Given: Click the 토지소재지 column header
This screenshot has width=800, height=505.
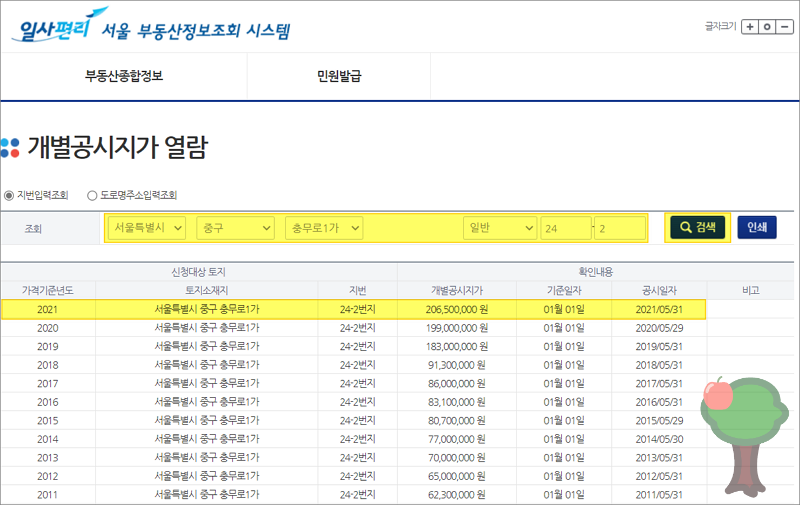Looking at the screenshot, I should coord(207,290).
